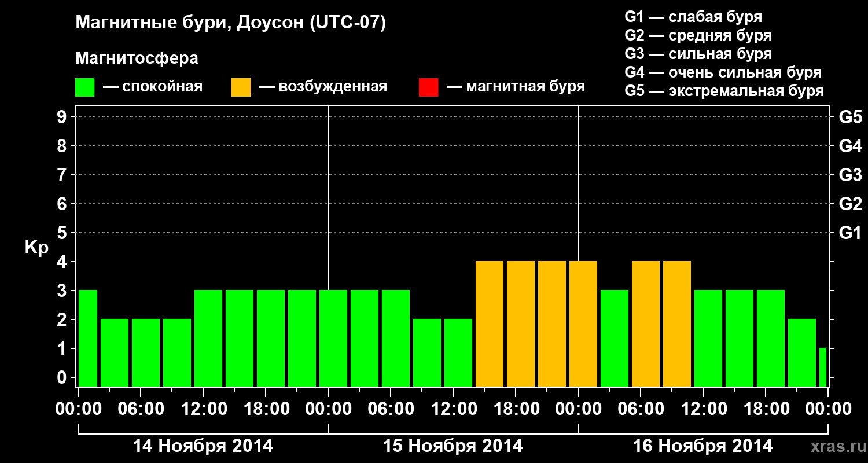Click the green bar crossing midnight into 15 Ноября

click(x=333, y=338)
